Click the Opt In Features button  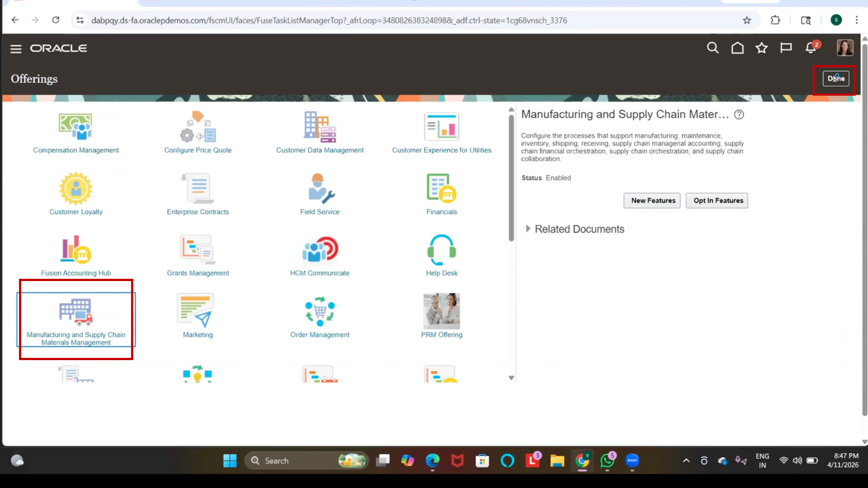click(717, 201)
